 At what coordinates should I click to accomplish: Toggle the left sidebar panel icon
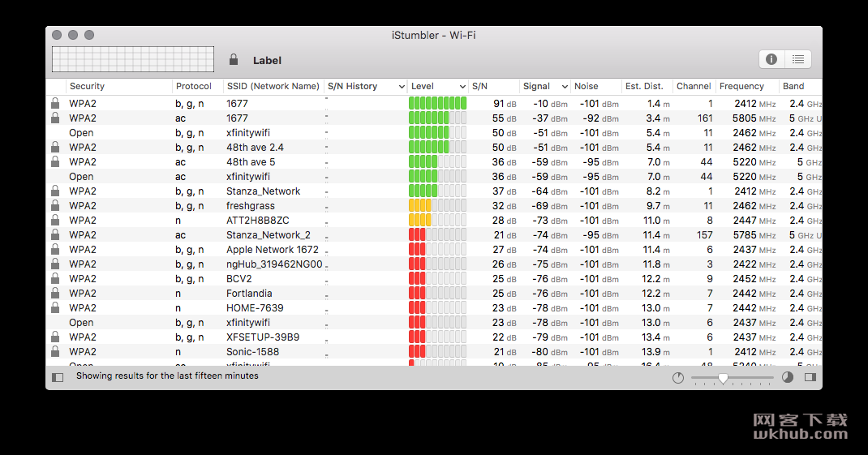click(x=58, y=377)
